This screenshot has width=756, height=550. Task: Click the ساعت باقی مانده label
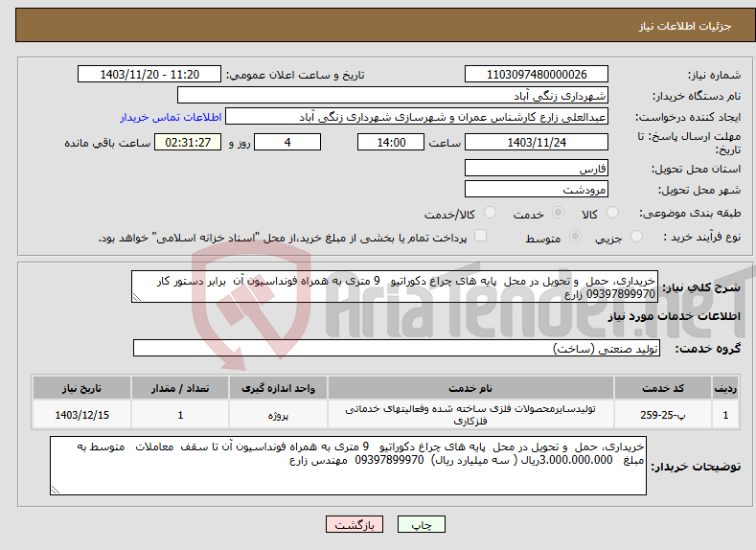tap(107, 143)
